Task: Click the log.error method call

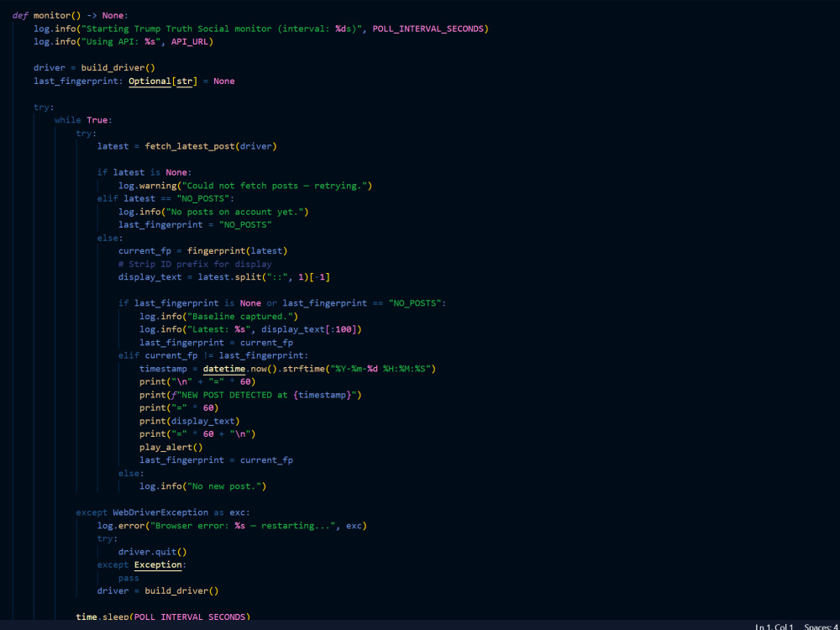Action: tap(120, 526)
